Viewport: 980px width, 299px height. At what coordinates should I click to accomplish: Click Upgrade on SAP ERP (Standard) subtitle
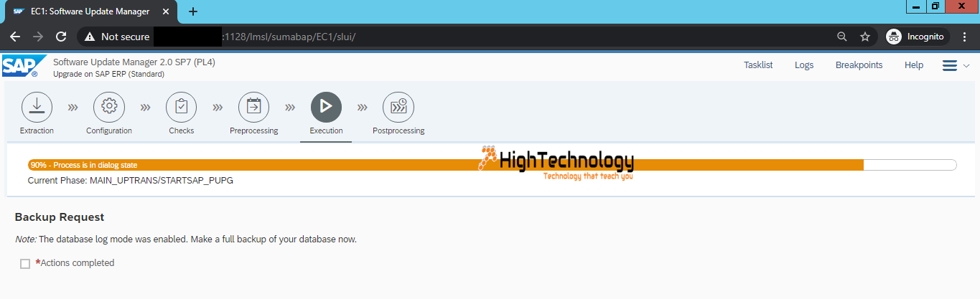(108, 74)
